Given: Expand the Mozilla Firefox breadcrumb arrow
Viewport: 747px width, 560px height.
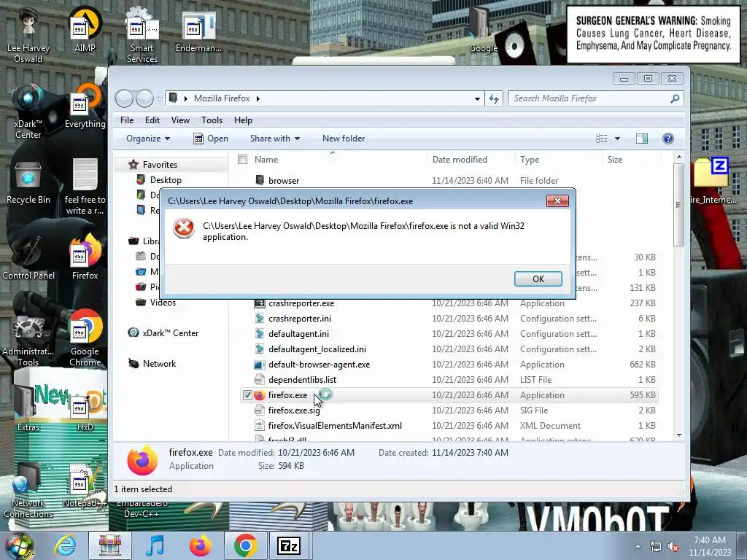Looking at the screenshot, I should [x=258, y=98].
